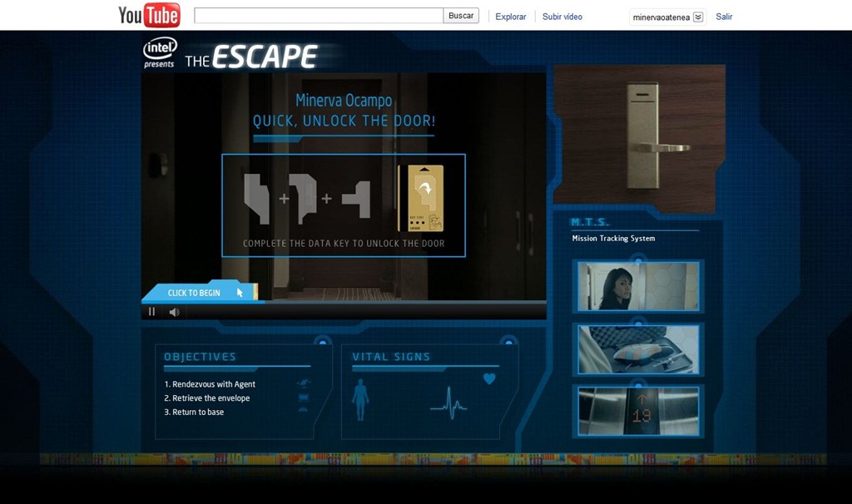Click the Intel presents logo
Screen dimensions: 852x504
tap(160, 52)
